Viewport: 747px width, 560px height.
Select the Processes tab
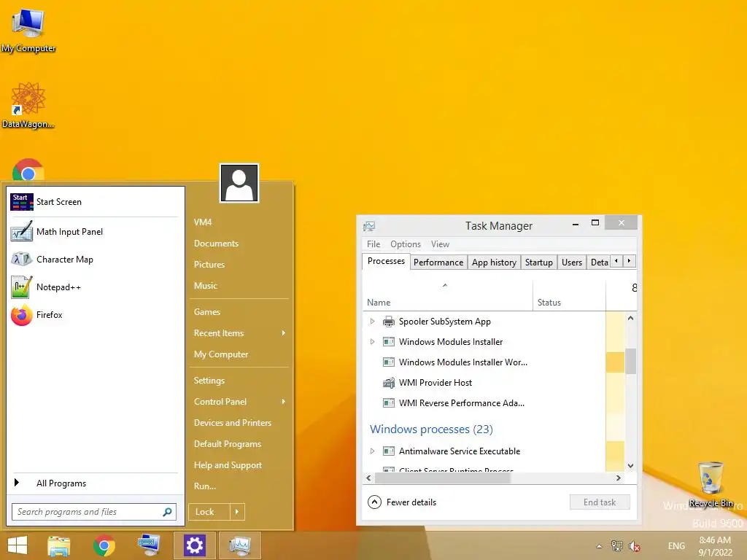click(x=387, y=262)
